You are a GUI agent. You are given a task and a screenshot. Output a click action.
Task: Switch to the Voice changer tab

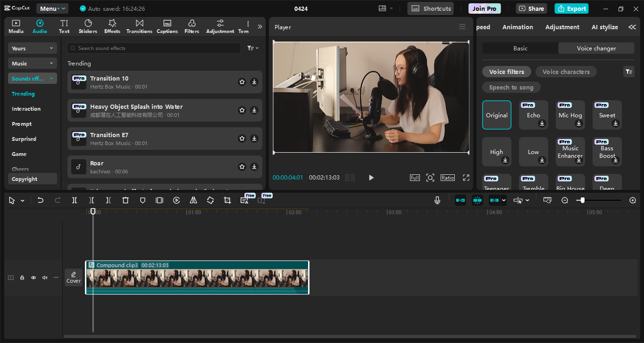click(596, 49)
